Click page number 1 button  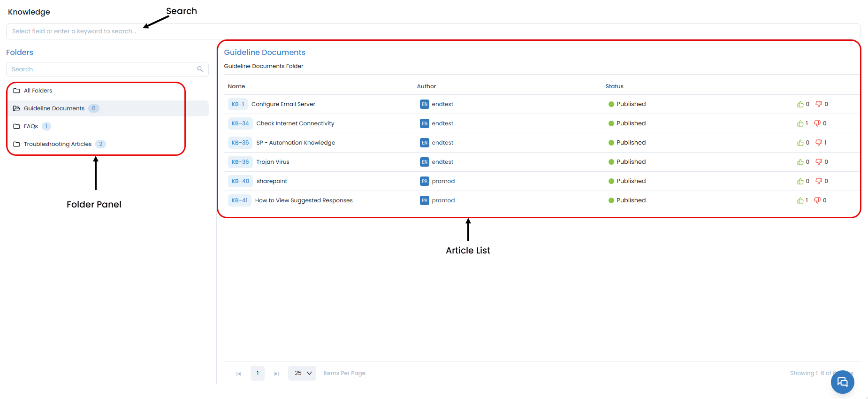[x=258, y=373]
